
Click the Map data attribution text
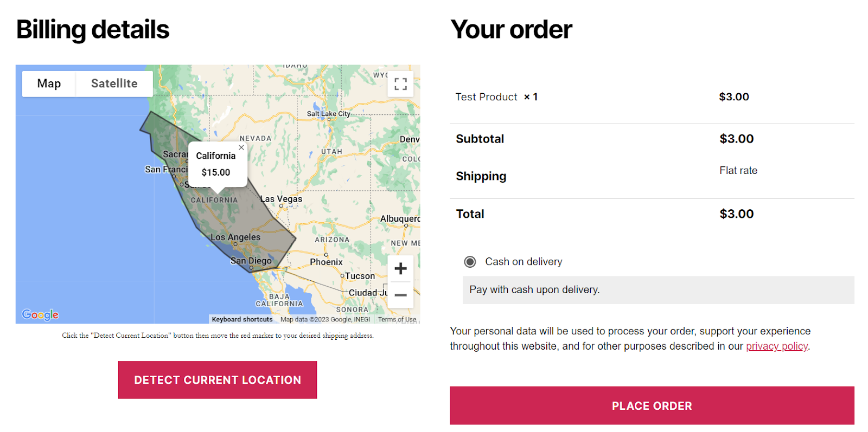pos(326,319)
